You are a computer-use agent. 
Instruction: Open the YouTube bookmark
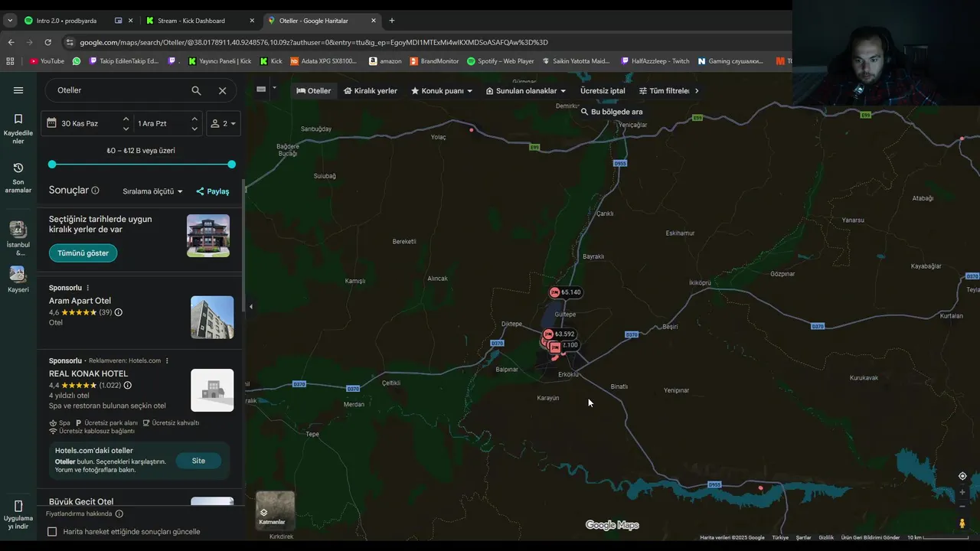pos(47,61)
